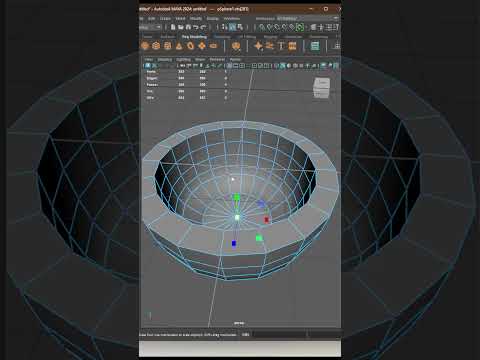480x360 pixels.
Task: Redo the last action
Action: coord(203,27)
